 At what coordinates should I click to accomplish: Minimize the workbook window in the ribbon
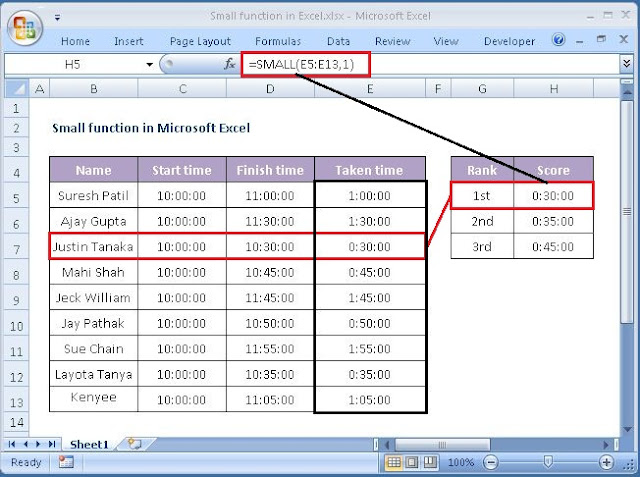(580, 41)
